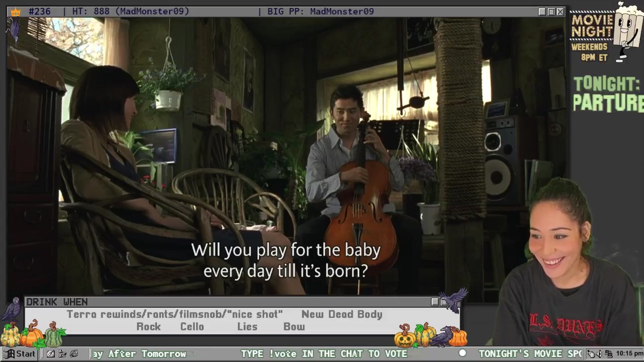Minimize the DRINK WHEN window
The image size is (644, 362).
coord(435,302)
